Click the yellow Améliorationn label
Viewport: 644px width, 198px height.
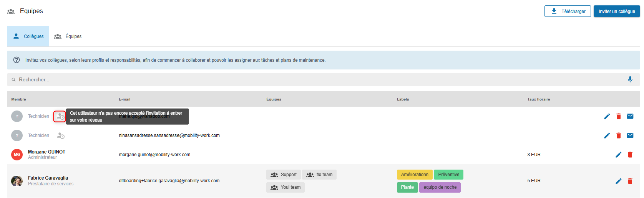[x=414, y=175]
